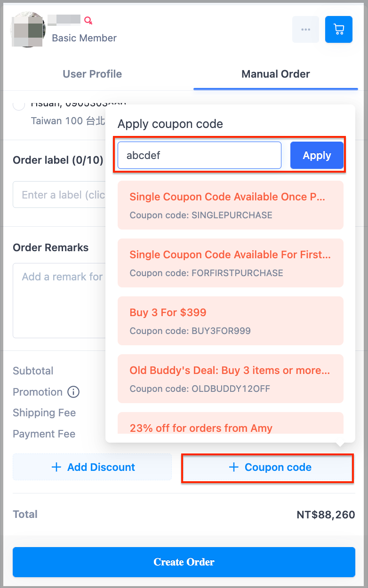Click the pink icon beside the username
The height and width of the screenshot is (588, 368).
(x=88, y=20)
